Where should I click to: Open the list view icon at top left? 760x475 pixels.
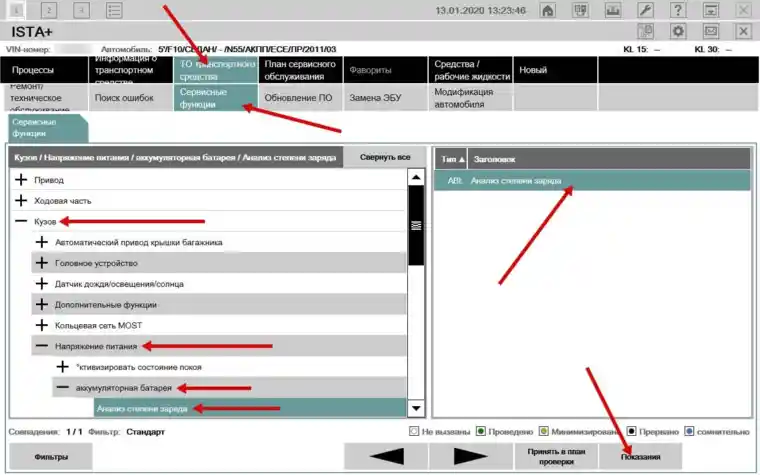coord(114,10)
